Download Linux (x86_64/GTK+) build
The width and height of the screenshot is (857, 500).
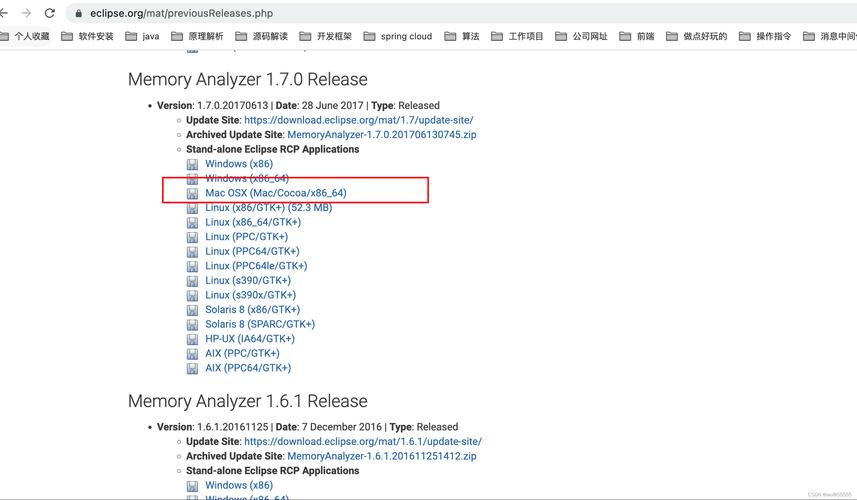253,222
